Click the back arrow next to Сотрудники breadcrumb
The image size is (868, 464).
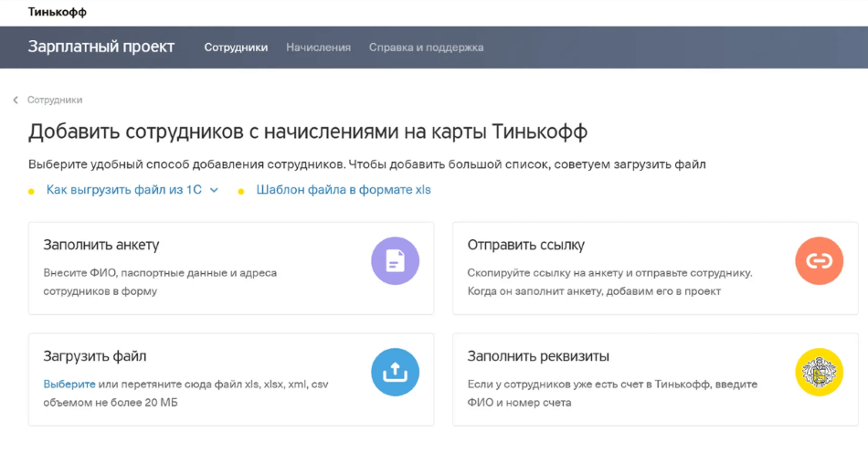(x=16, y=100)
